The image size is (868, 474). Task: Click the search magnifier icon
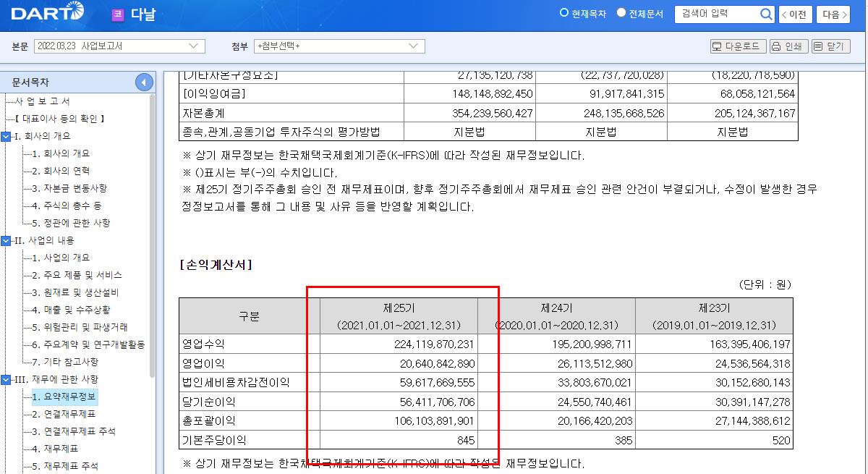coord(767,14)
